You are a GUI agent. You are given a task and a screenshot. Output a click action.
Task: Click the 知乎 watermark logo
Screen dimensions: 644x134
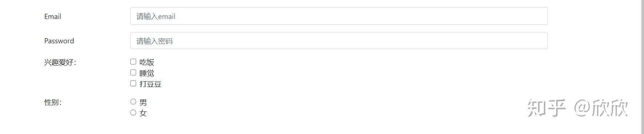pyautogui.click(x=546, y=108)
